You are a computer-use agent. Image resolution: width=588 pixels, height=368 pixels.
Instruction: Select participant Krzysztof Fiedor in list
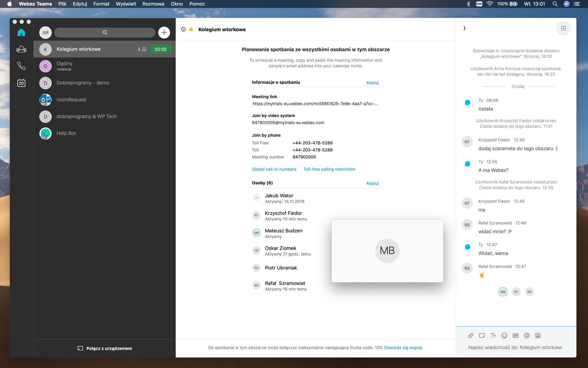280,216
